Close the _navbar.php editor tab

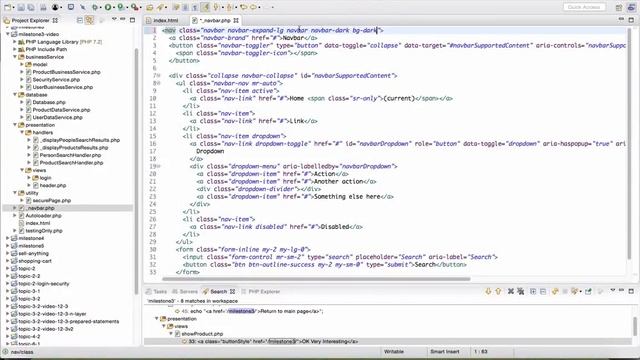[236, 20]
